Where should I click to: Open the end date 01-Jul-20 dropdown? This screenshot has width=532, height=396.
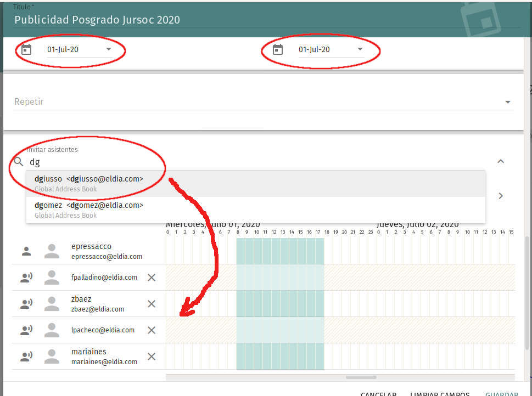[x=360, y=49]
